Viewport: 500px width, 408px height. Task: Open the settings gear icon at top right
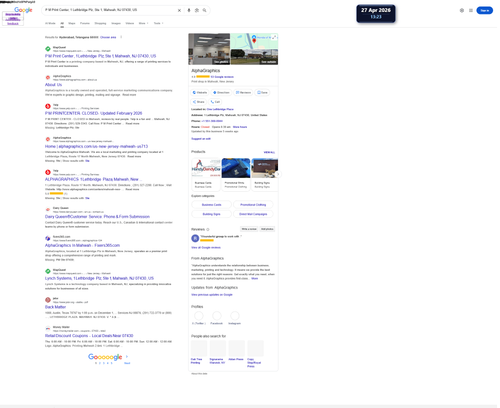[x=462, y=10]
